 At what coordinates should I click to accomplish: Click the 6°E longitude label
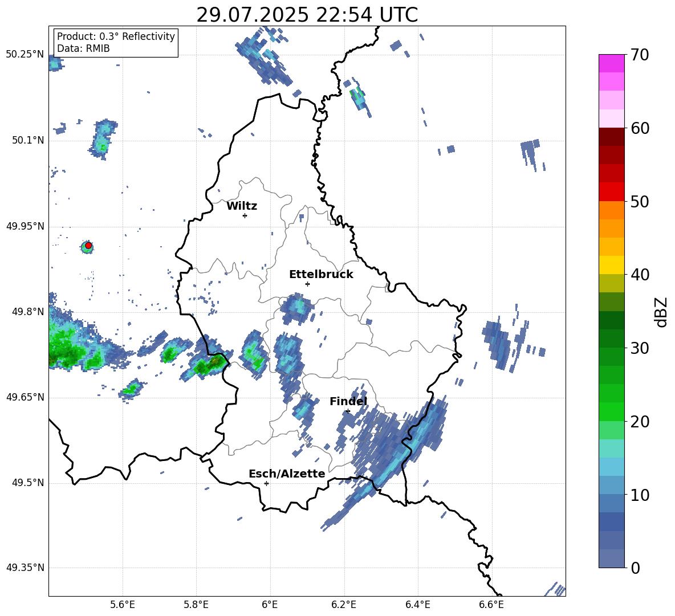point(270,605)
